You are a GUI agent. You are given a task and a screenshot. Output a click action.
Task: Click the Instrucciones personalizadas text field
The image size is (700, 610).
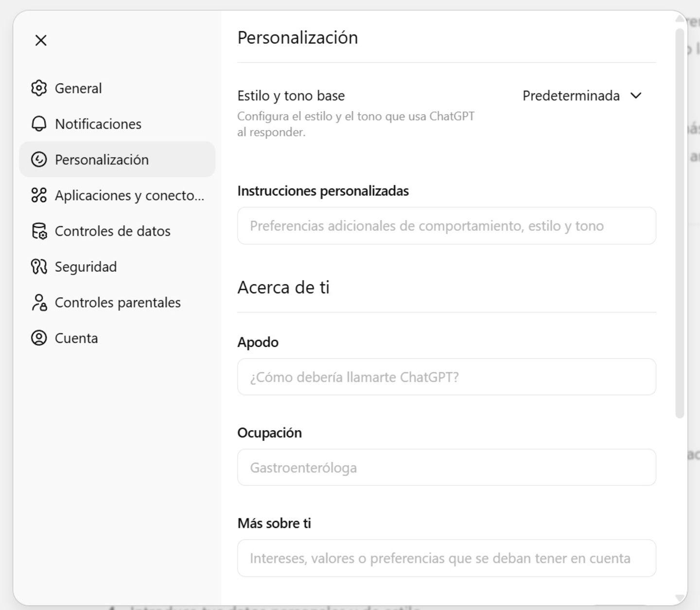tap(447, 226)
